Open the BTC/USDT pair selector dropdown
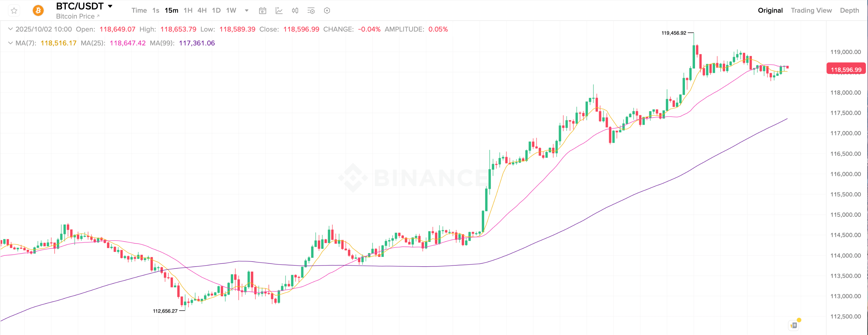Image resolution: width=868 pixels, height=335 pixels. point(110,6)
